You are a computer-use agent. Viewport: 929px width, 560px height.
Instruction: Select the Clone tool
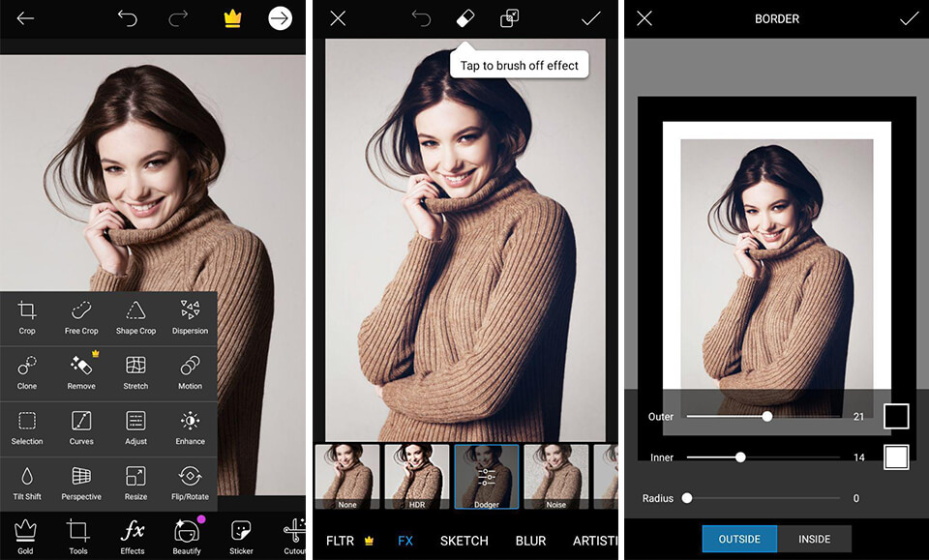[x=27, y=367]
